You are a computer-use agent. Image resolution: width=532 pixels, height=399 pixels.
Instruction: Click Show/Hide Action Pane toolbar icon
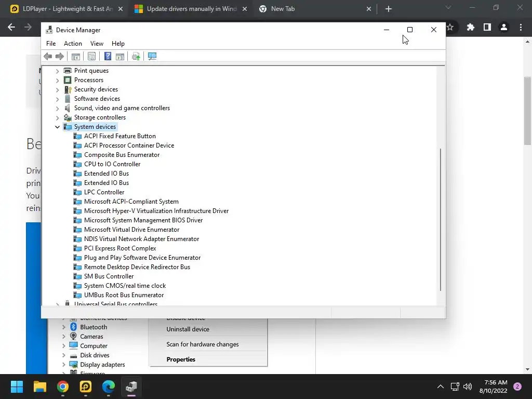click(120, 56)
